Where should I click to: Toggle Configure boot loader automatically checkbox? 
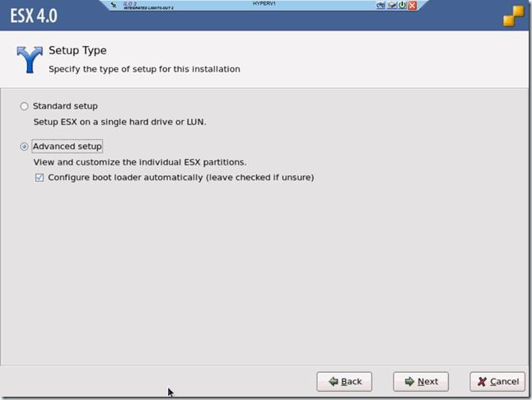[40, 178]
